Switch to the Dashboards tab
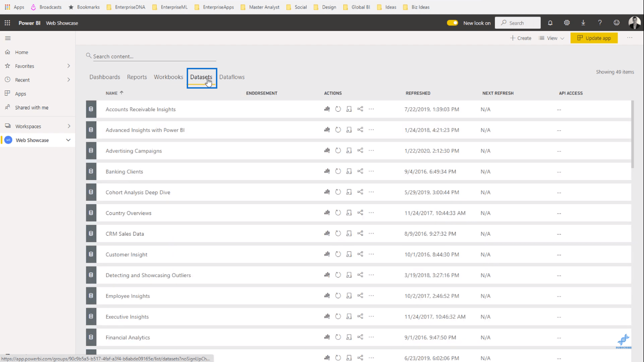 pos(105,77)
